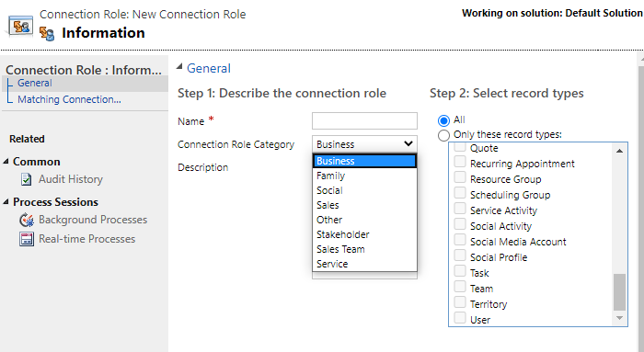This screenshot has width=644, height=352.
Task: Open Background Processes gear icon
Action: [27, 220]
